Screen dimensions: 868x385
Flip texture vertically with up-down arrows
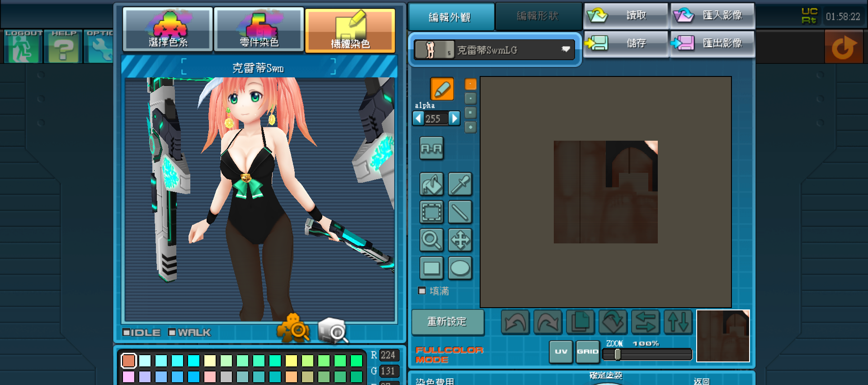[x=678, y=322]
